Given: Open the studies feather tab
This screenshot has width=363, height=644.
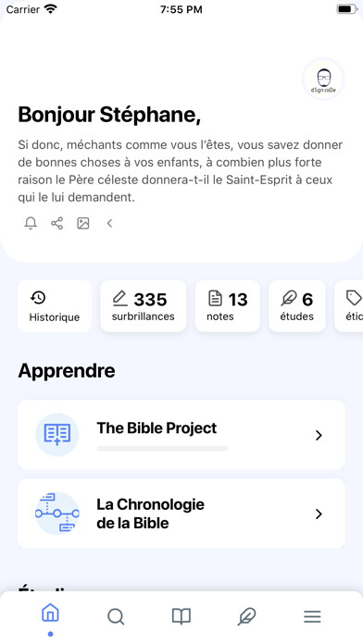Looking at the screenshot, I should tap(246, 616).
